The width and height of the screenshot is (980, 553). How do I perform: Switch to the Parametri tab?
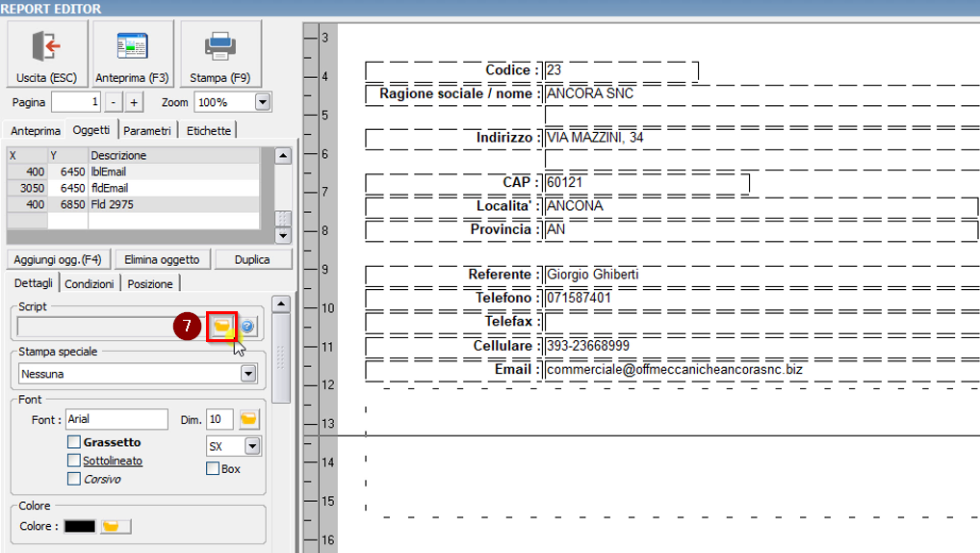(147, 130)
